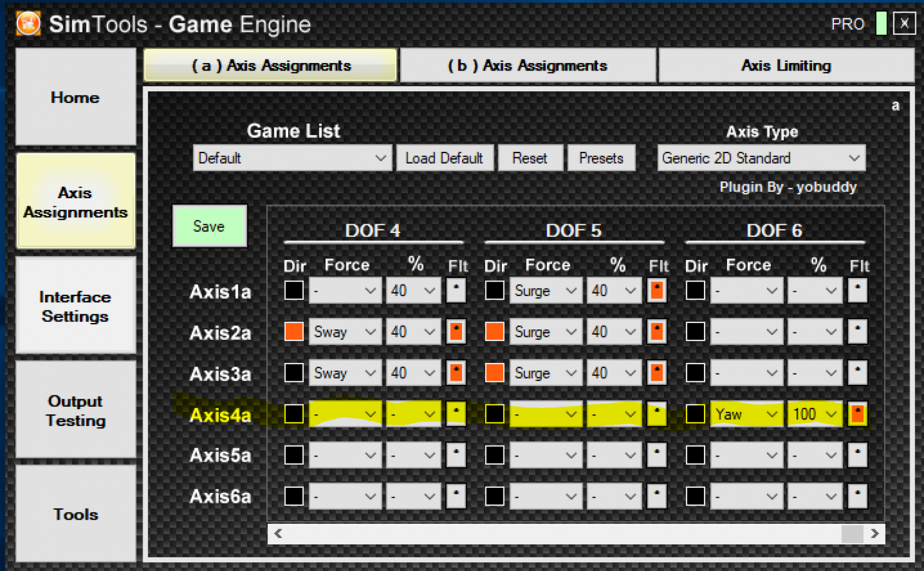Open Axis3a DOF 4 Sway force dropdown
This screenshot has height=571, width=924.
(345, 373)
